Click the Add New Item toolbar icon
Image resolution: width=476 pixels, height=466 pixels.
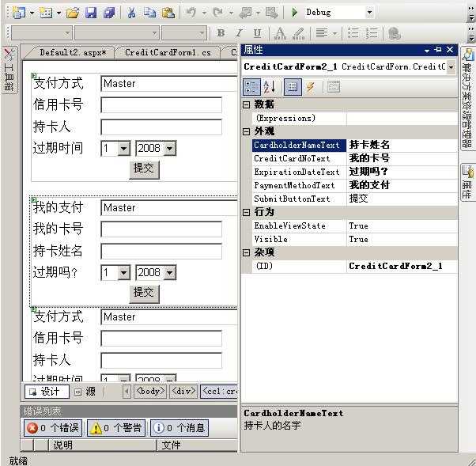(46, 13)
